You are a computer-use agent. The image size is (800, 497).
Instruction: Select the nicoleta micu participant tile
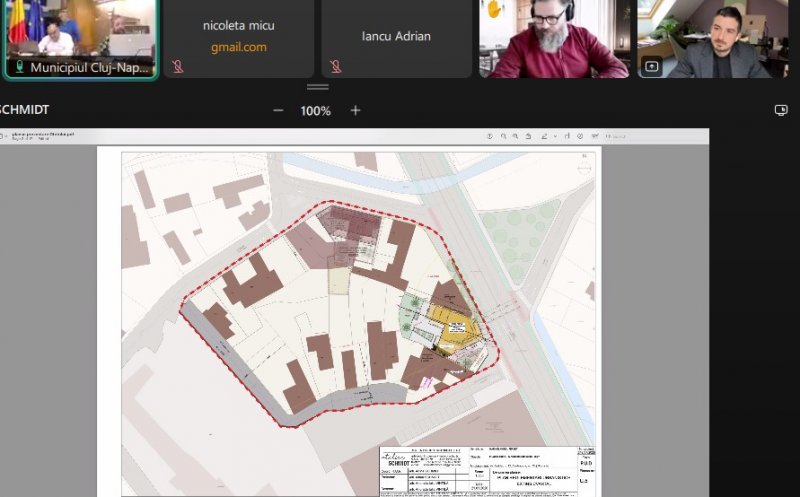[238, 37]
